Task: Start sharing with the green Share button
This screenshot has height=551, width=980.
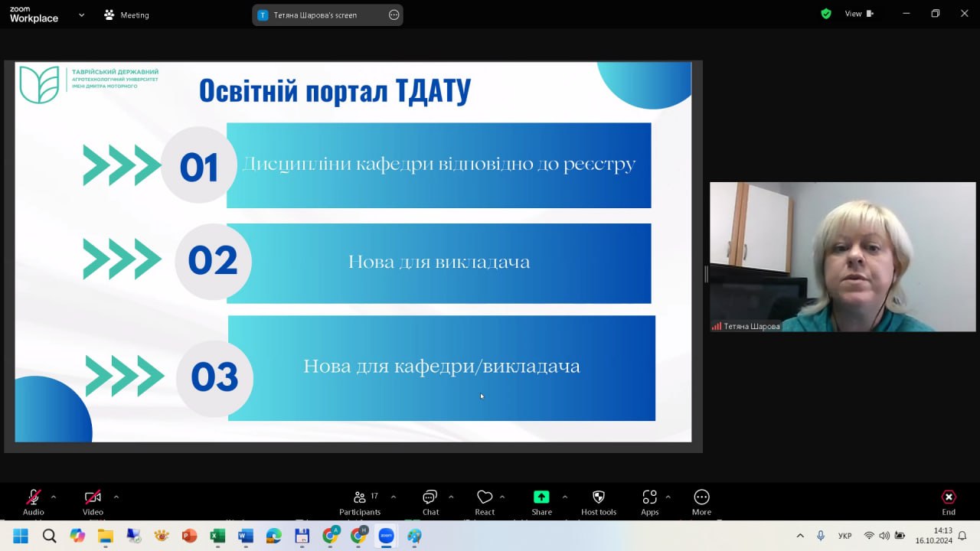Action: coord(541,502)
